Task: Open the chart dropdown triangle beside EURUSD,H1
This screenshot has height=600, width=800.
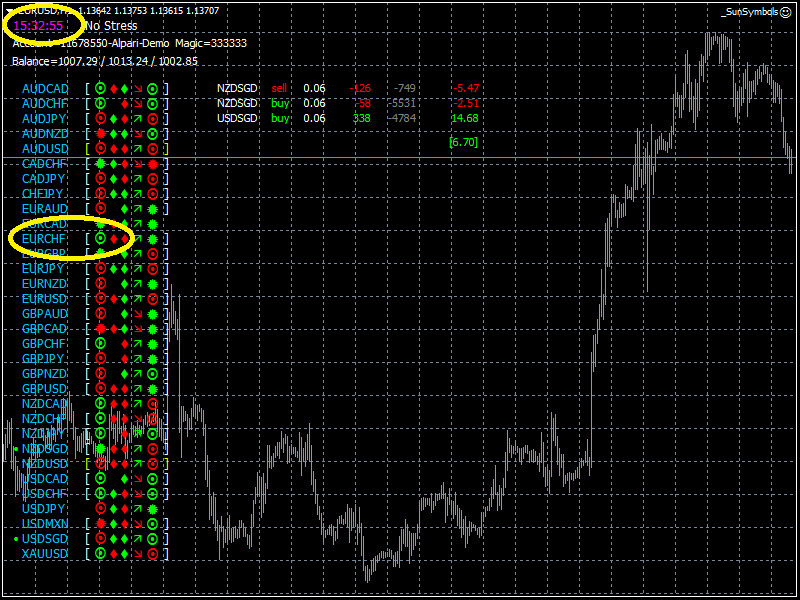Action: click(x=9, y=11)
